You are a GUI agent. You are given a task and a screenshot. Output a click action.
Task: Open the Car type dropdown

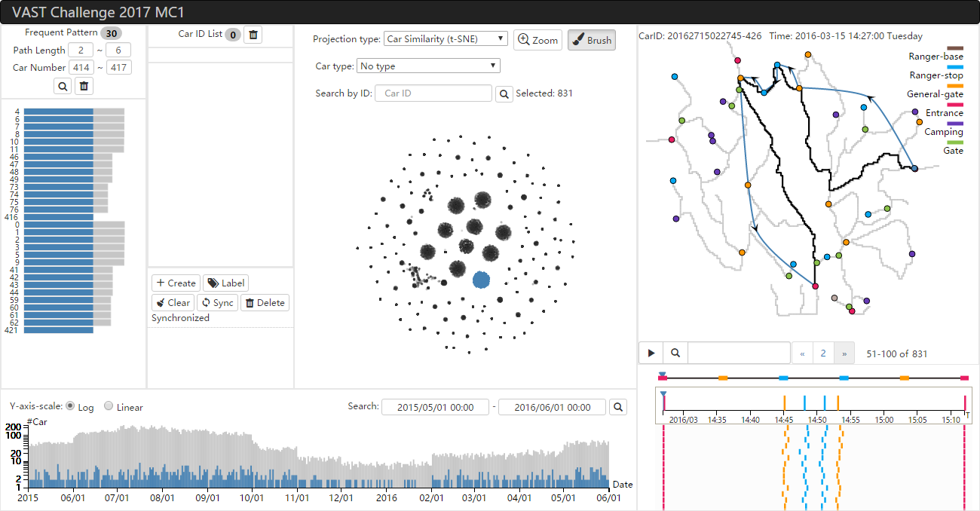(x=428, y=66)
